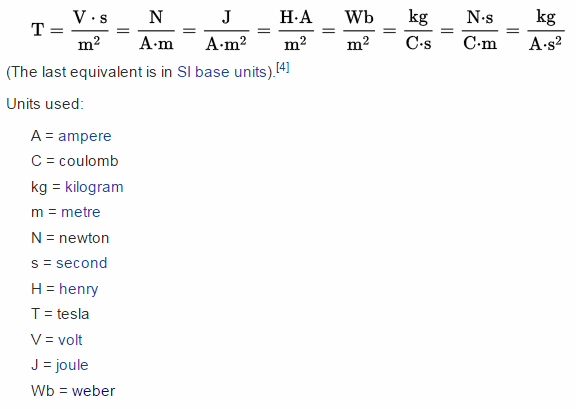Image resolution: width=576 pixels, height=409 pixels.
Task: Open the SI base units link
Action: [x=222, y=72]
